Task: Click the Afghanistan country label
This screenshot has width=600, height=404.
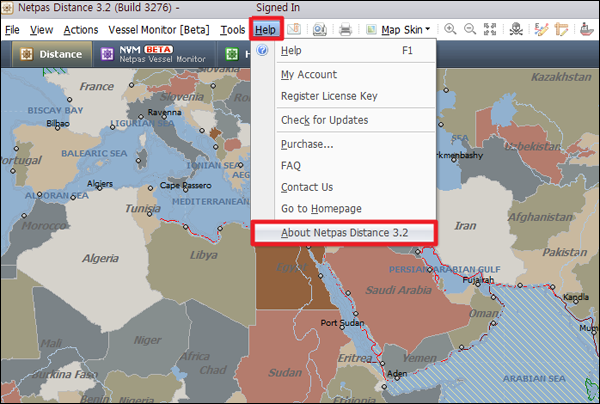Action: point(540,217)
